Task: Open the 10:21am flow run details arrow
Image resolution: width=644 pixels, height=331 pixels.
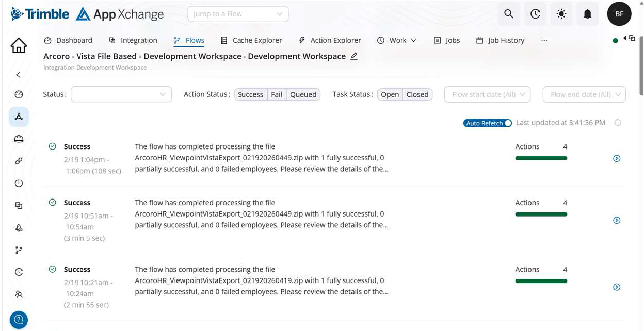Action: (x=617, y=287)
